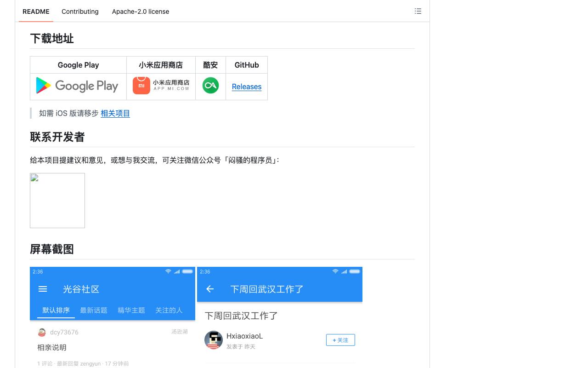Click the 闷骚的程序员 contact paragraph
The width and height of the screenshot is (588, 368).
point(155,160)
